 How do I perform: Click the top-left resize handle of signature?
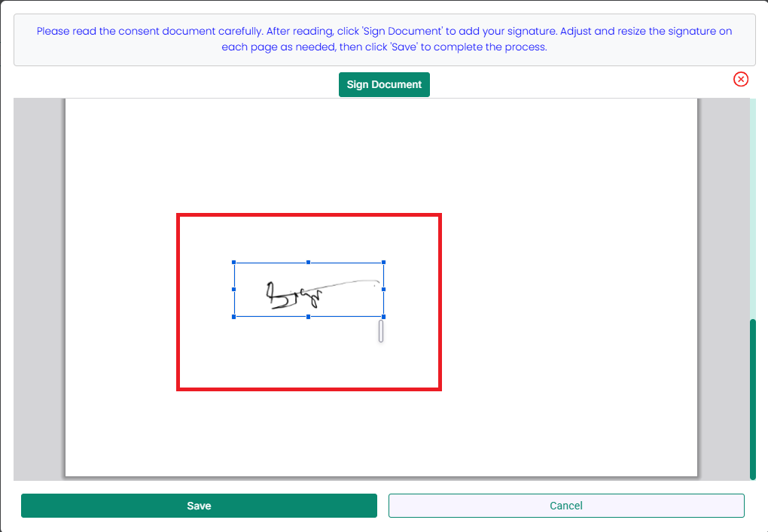[234, 263]
